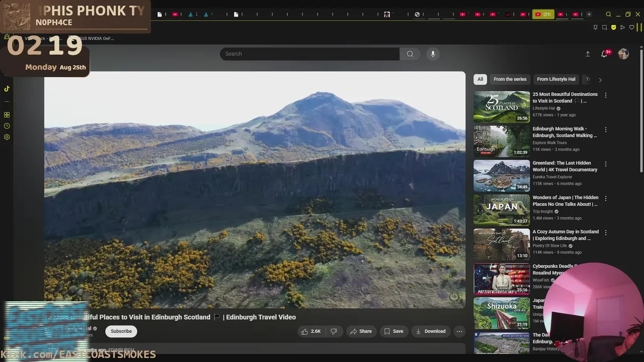Save video to playlist with Save button
644x362 pixels.
pyautogui.click(x=393, y=331)
